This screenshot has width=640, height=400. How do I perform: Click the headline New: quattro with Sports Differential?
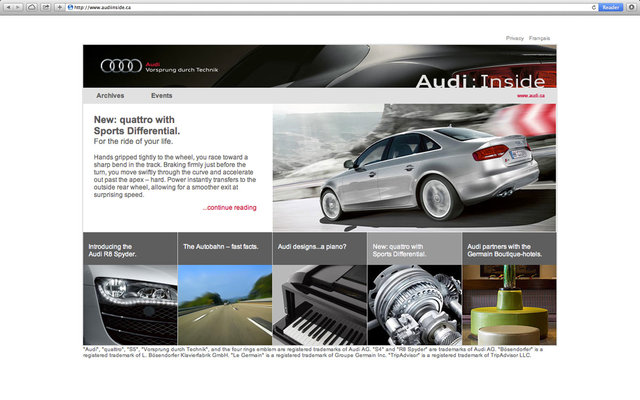pyautogui.click(x=137, y=125)
